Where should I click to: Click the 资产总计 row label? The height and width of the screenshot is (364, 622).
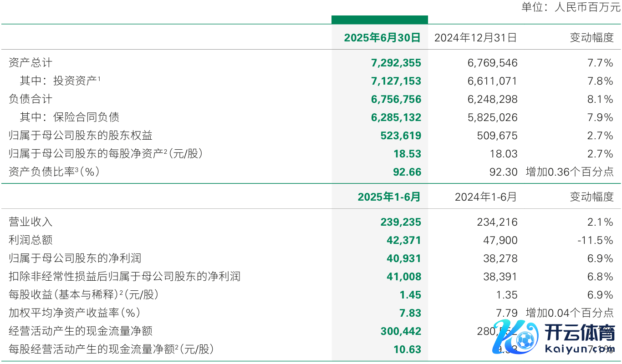tap(31, 63)
